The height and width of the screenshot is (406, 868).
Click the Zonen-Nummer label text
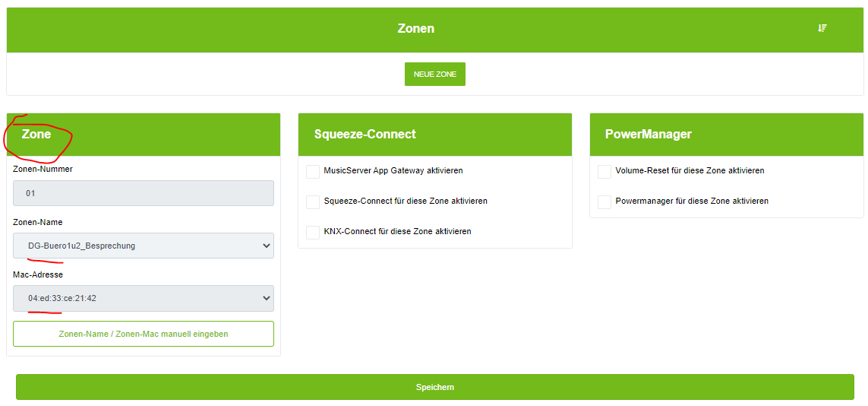coord(43,169)
